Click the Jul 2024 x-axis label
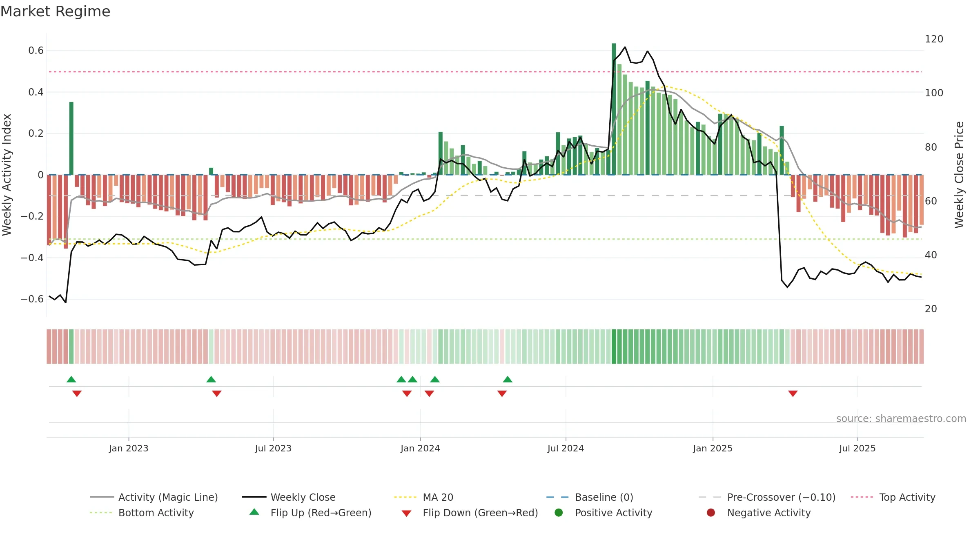The width and height of the screenshot is (980, 551). pos(566,448)
